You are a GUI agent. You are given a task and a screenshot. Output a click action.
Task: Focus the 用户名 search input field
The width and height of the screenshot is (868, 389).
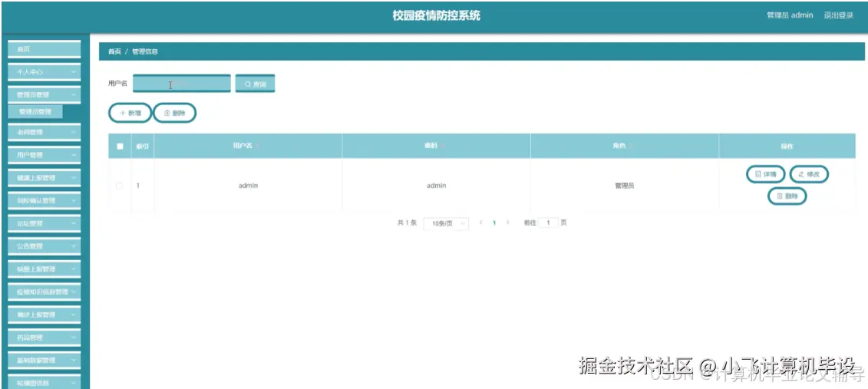(x=182, y=84)
